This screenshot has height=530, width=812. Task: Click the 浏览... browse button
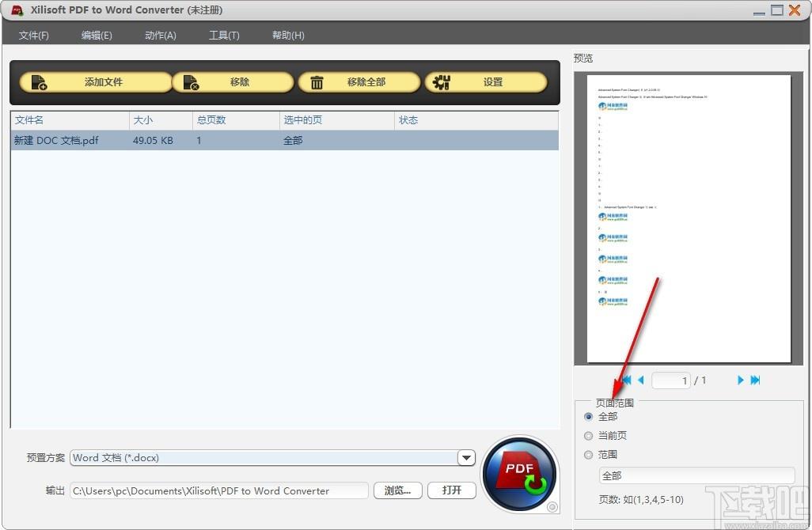click(398, 490)
